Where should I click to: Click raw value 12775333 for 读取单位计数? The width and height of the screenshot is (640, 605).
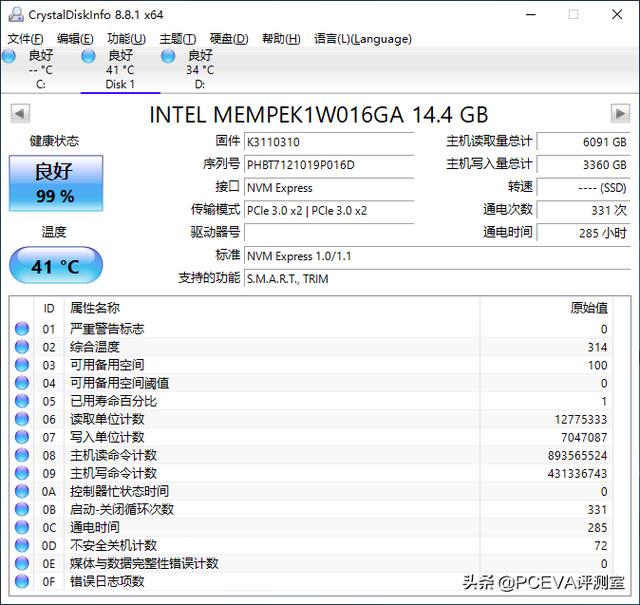click(580, 419)
